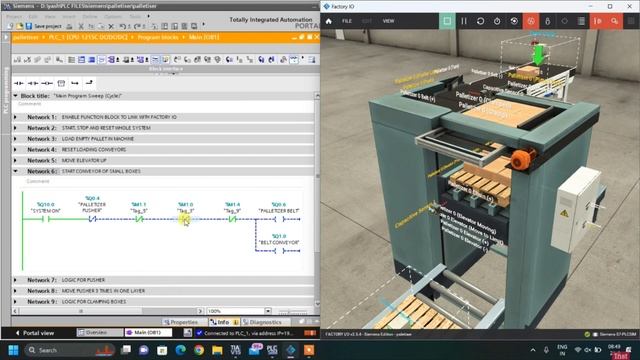Click the Factory IO home icon
This screenshot has height=360, width=640.
pyautogui.click(x=329, y=21)
